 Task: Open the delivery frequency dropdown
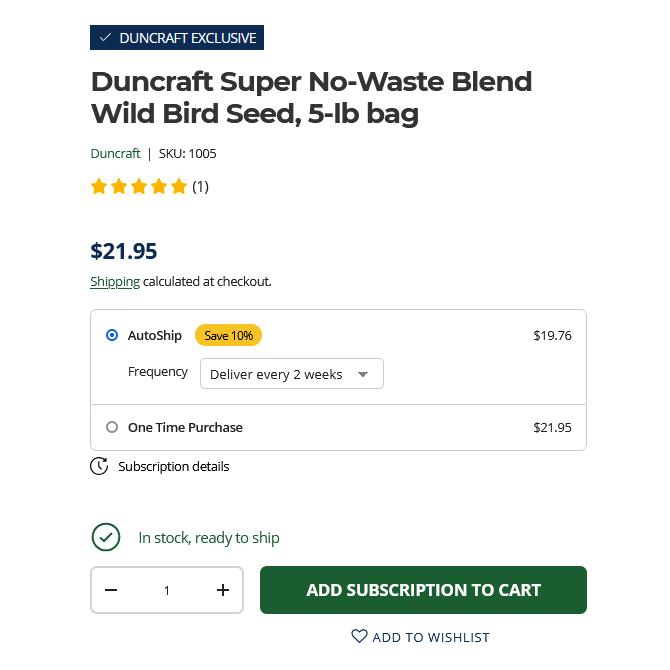291,374
